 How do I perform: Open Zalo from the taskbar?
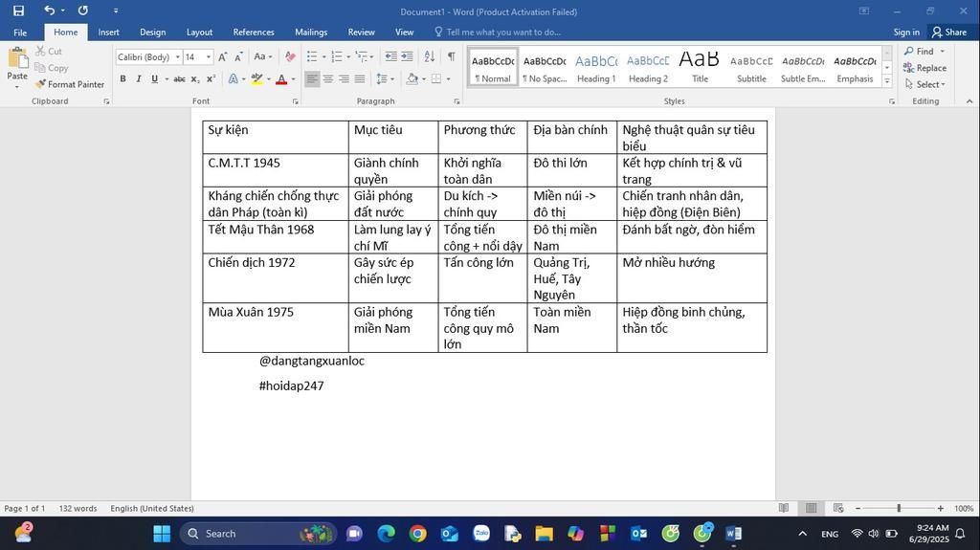click(x=481, y=533)
